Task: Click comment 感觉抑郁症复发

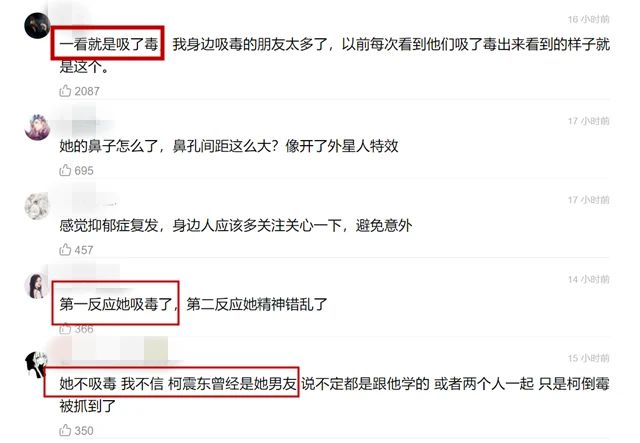Action: click(236, 225)
